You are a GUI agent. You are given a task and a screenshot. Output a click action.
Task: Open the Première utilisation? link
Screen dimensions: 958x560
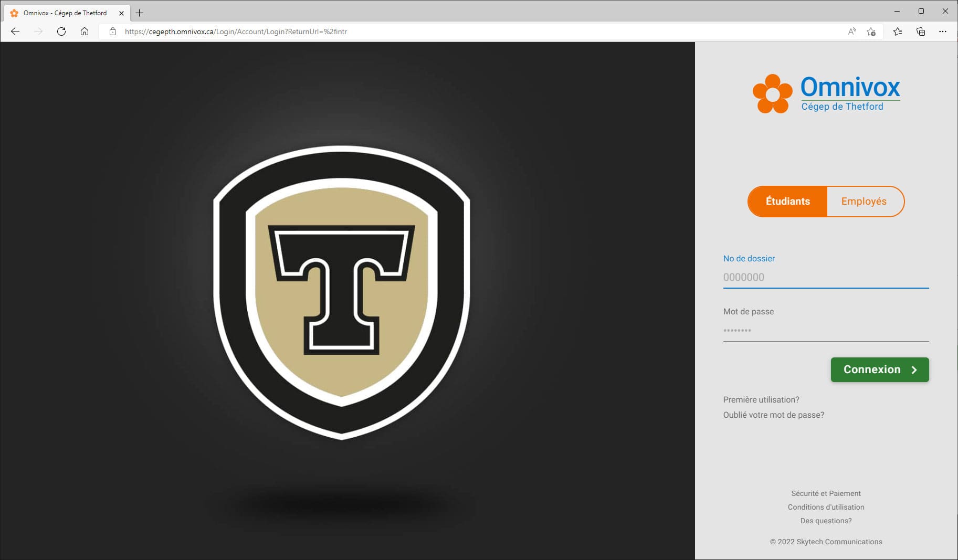761,399
